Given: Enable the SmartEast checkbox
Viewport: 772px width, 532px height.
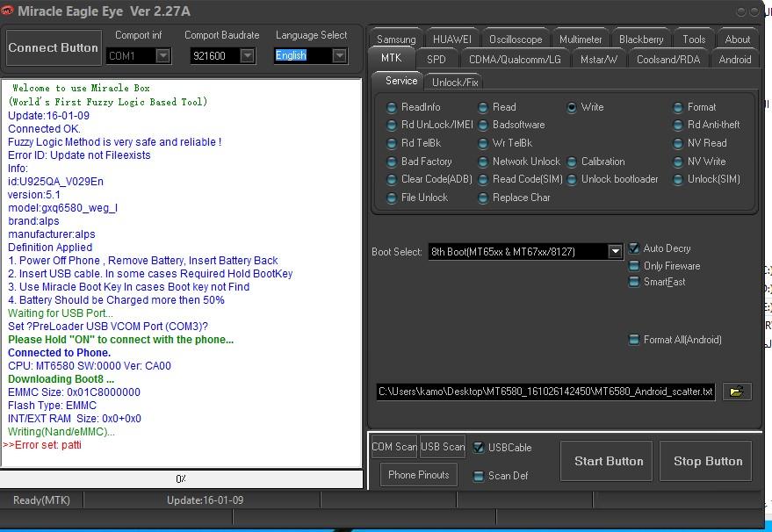Looking at the screenshot, I should click(634, 282).
